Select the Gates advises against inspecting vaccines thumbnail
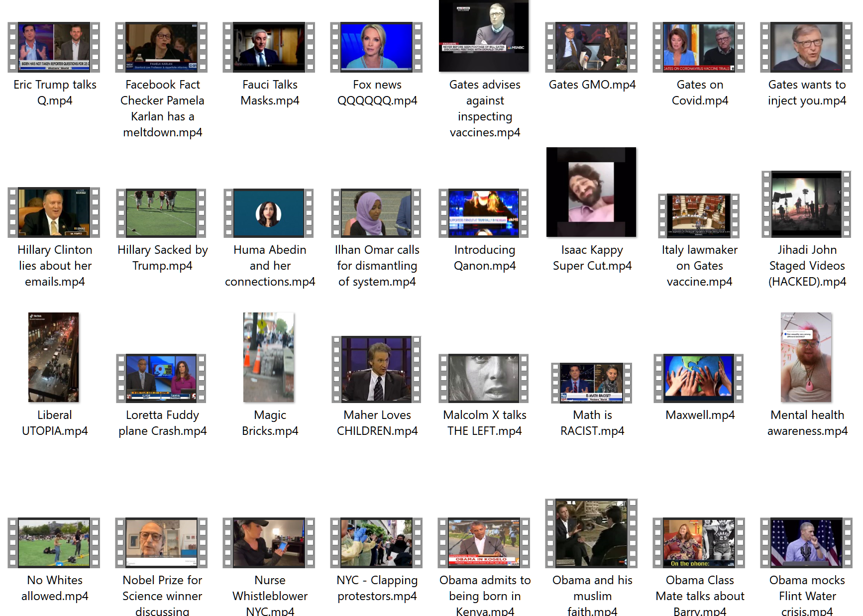The width and height of the screenshot is (863, 616). pyautogui.click(x=484, y=36)
